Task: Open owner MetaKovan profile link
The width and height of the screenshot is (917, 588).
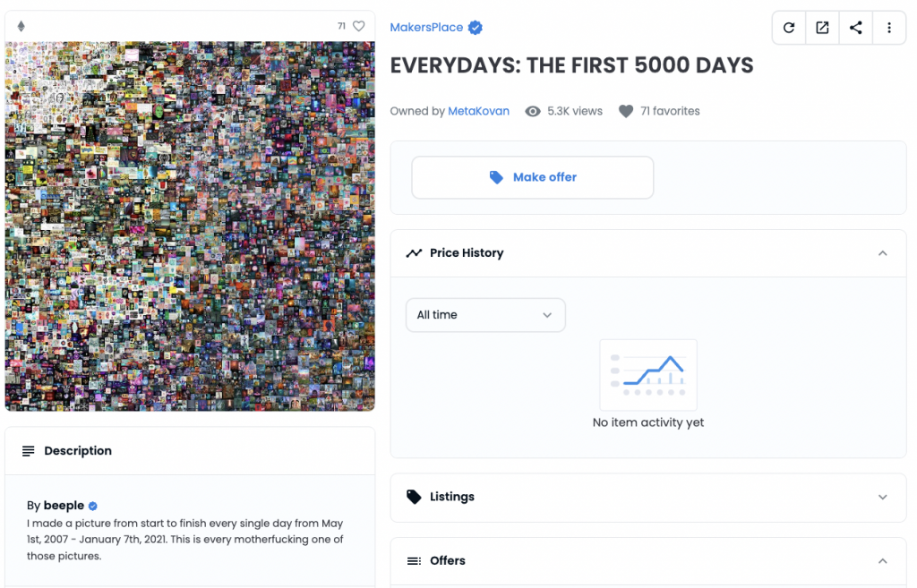Action: click(478, 111)
